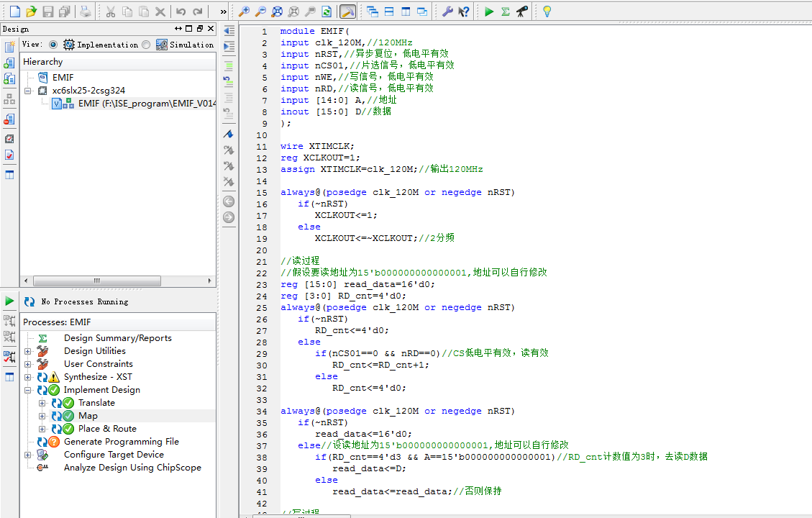Select Analyze Design Using ChipScope
The height and width of the screenshot is (518, 812).
132,468
